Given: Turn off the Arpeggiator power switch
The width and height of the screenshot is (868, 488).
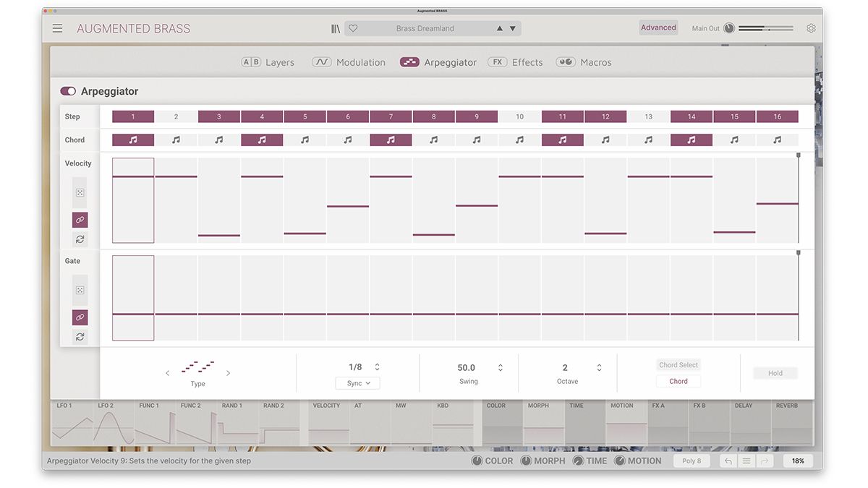Looking at the screenshot, I should pyautogui.click(x=68, y=91).
